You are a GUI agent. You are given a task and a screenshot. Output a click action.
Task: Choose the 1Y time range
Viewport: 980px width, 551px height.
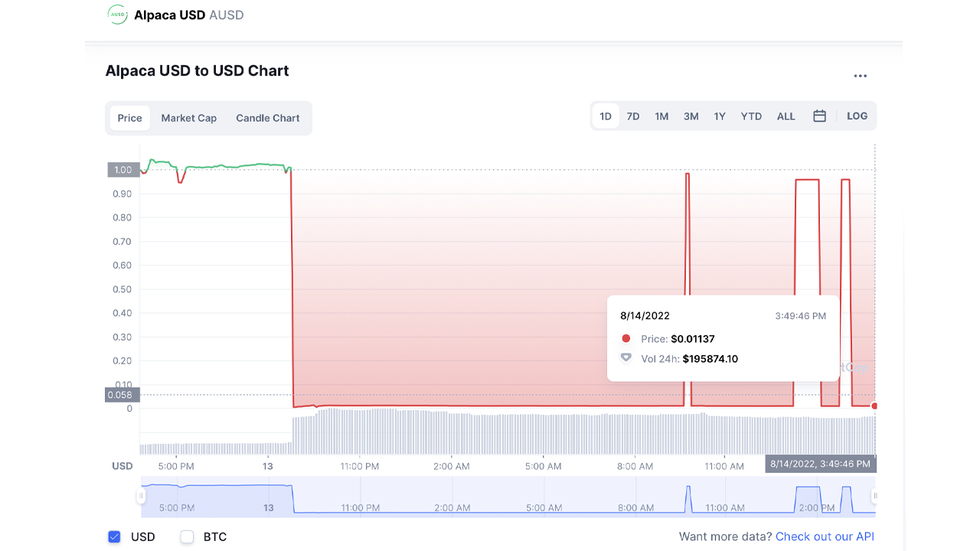(720, 116)
